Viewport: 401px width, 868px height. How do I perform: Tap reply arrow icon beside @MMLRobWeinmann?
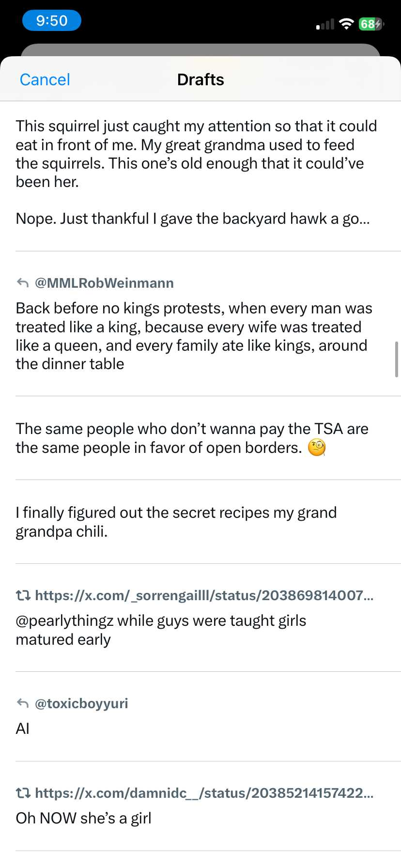tap(23, 283)
